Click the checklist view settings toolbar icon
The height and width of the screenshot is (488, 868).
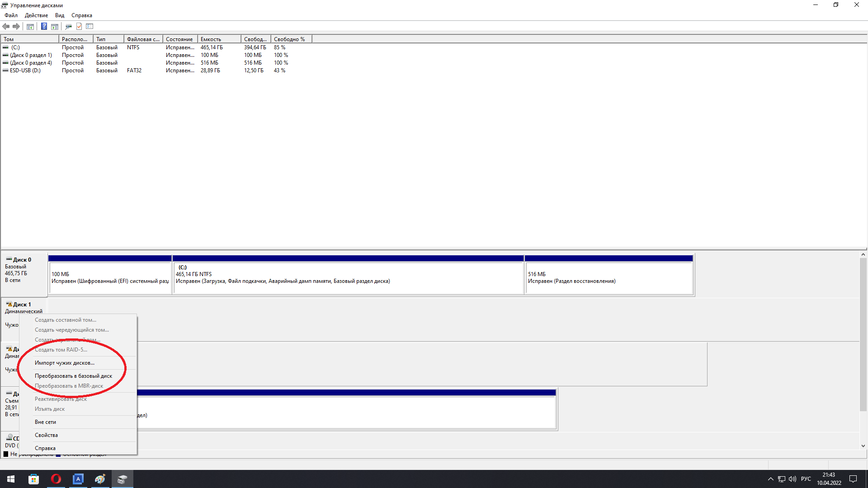click(x=90, y=26)
